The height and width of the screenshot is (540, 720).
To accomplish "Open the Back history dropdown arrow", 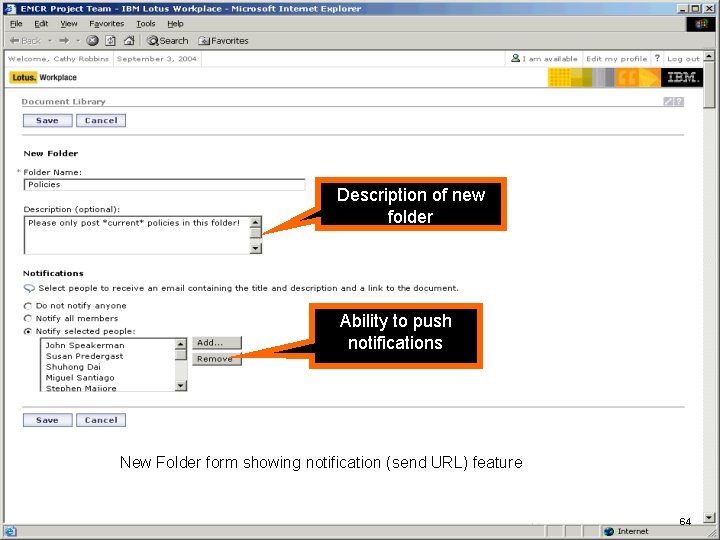I will tap(50, 41).
